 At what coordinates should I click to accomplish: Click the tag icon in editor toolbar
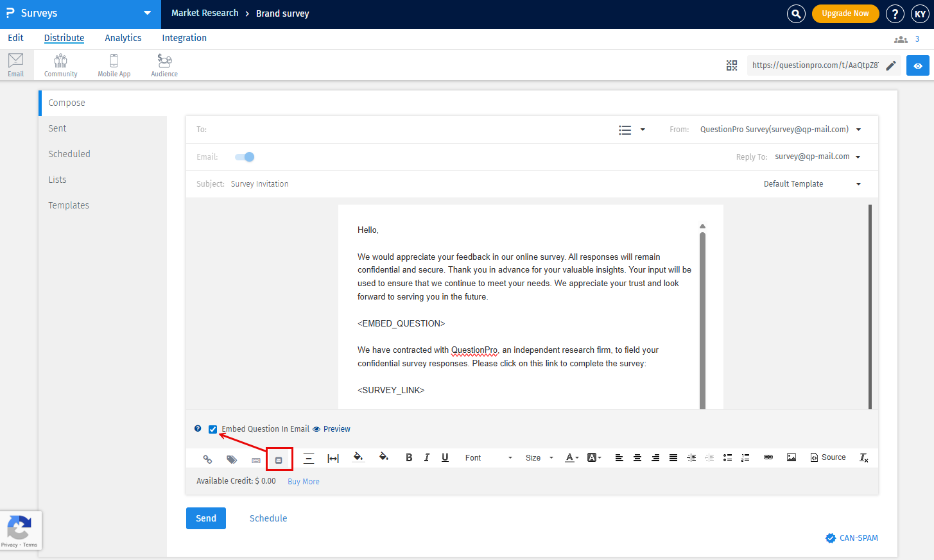pos(232,459)
